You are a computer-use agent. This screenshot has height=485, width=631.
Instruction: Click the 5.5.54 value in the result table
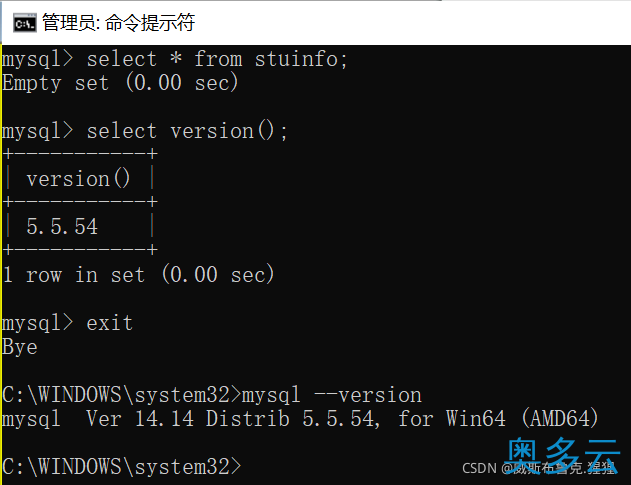click(62, 227)
